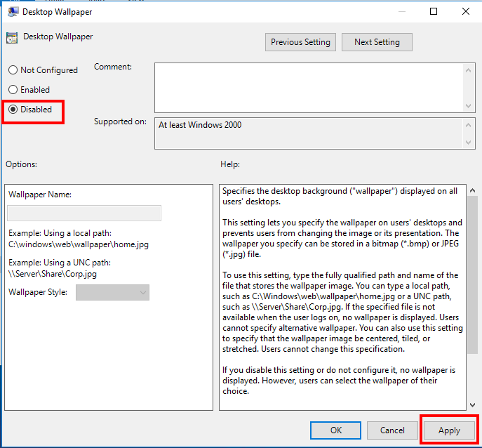Screen dimensions: 482x448
Task: Select the Enabled radio button
Action: point(13,90)
